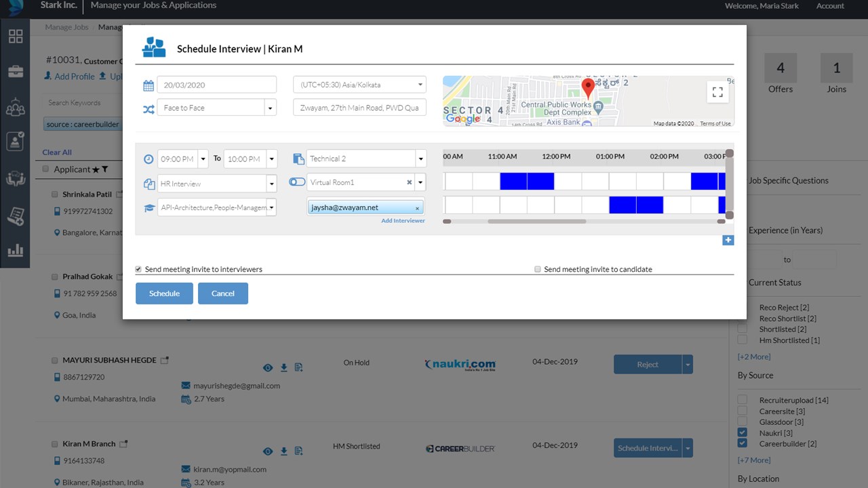This screenshot has width=868, height=488.
Task: Expand the Face to Face interview mode dropdown
Action: point(270,106)
